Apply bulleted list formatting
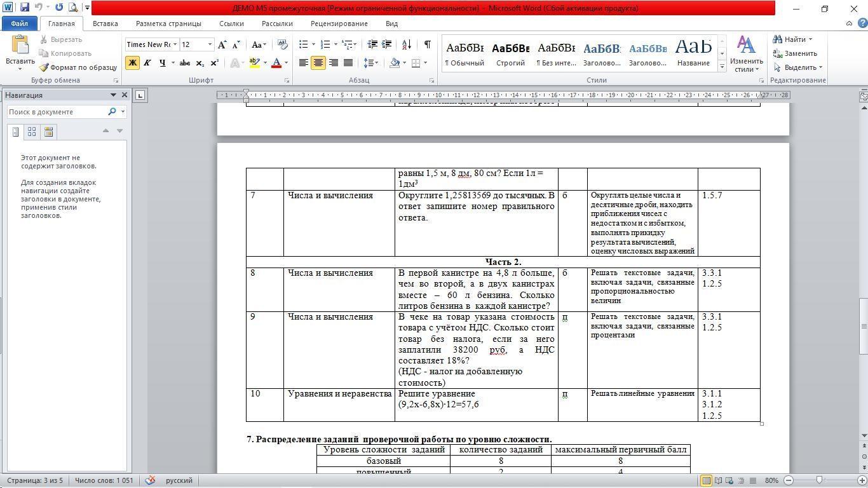Image resolution: width=868 pixels, height=488 pixels. (304, 44)
